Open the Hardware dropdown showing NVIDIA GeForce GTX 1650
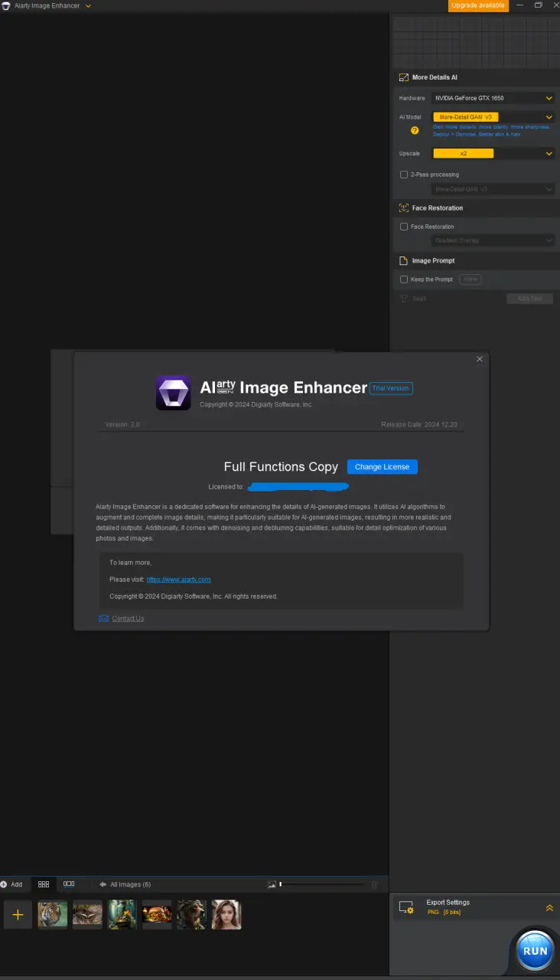This screenshot has height=980, width=560. tap(493, 98)
